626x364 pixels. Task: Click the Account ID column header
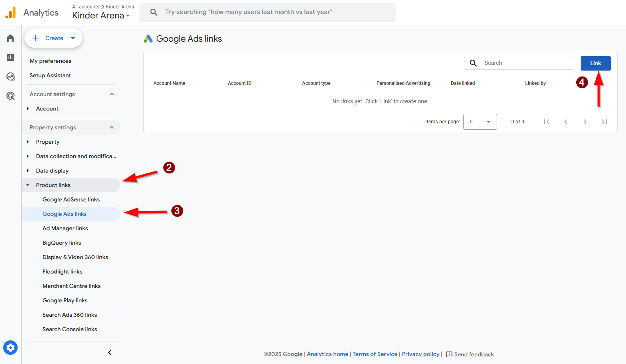point(240,83)
